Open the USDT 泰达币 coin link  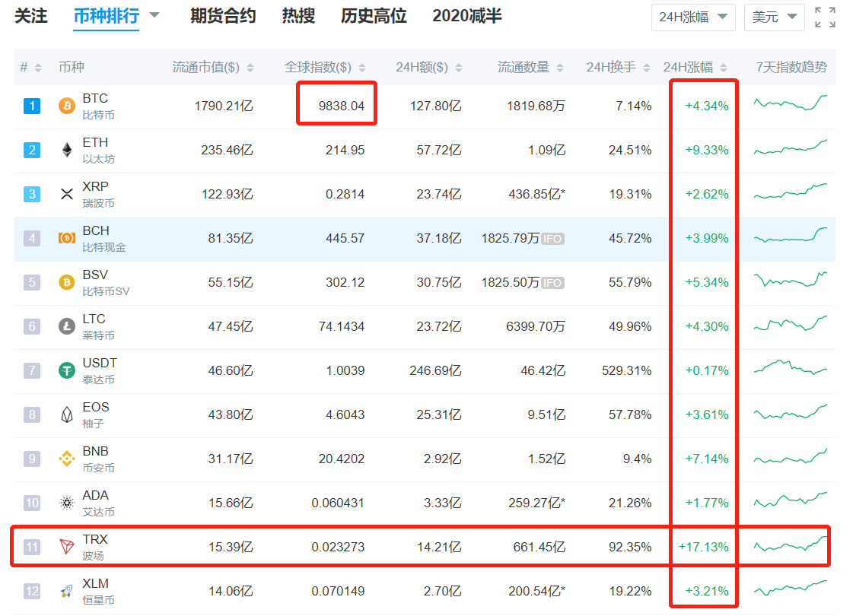click(100, 371)
